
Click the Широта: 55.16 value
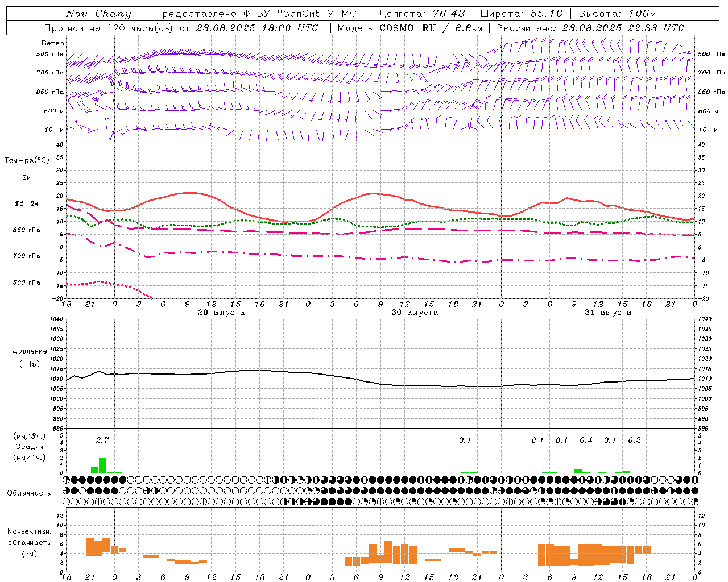coord(522,14)
